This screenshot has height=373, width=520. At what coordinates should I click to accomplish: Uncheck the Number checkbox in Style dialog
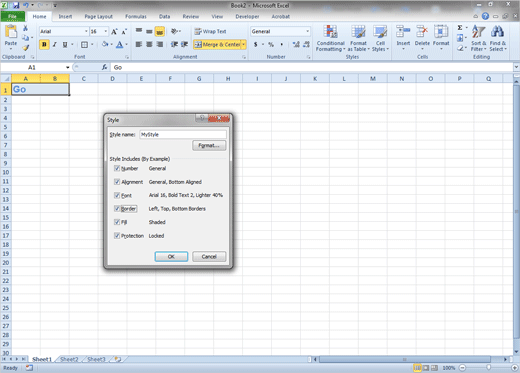tap(117, 168)
